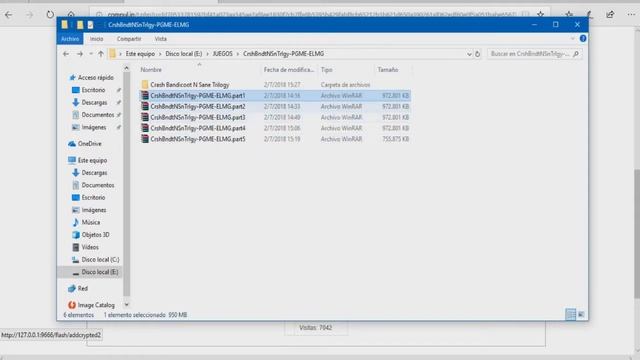
Task: Click the WinRAR icon of part2 file
Action: (x=145, y=106)
